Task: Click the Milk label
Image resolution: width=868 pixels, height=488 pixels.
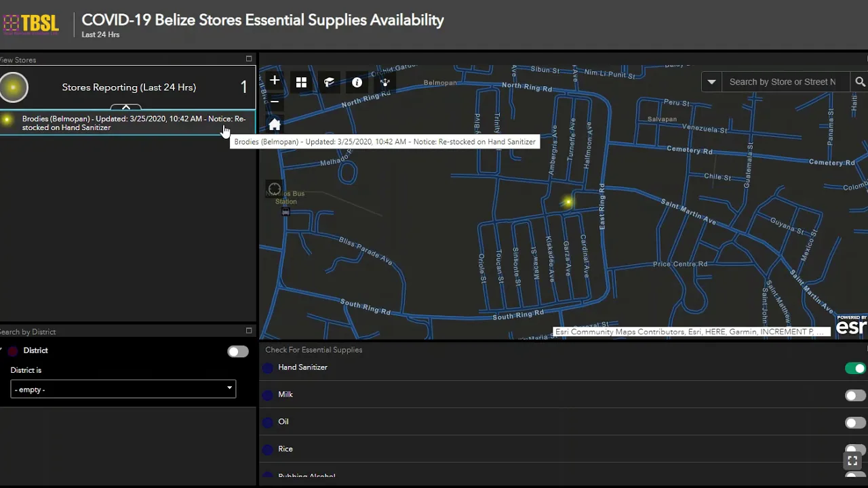Action: click(285, 394)
